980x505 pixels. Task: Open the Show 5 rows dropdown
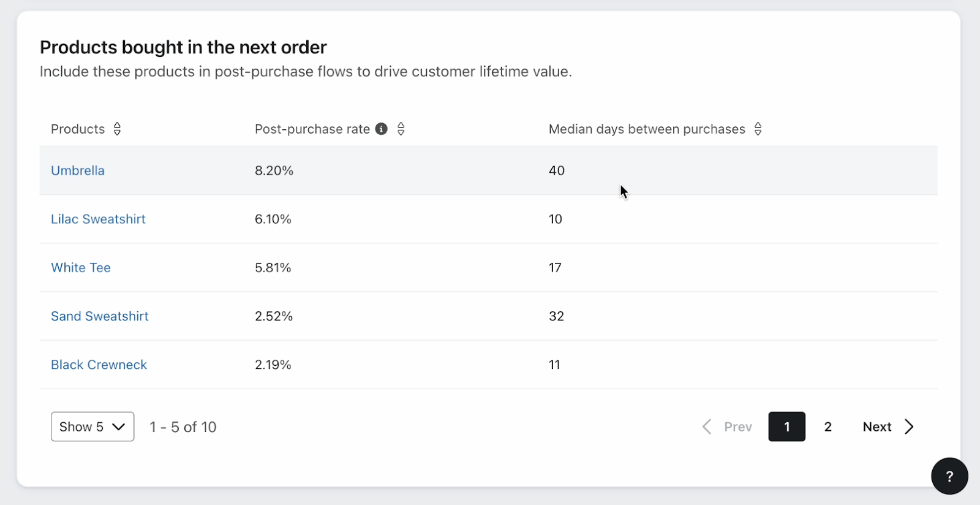point(92,427)
